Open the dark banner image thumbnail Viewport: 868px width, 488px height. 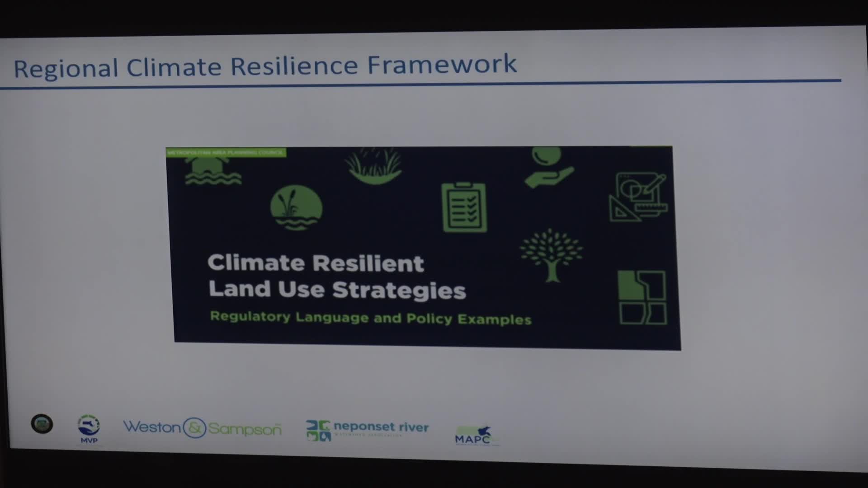423,248
